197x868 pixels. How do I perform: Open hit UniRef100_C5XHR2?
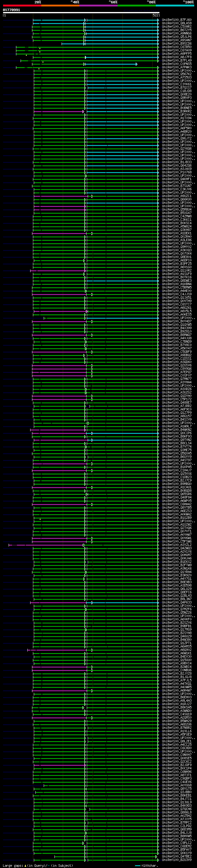pyautogui.click(x=177, y=26)
